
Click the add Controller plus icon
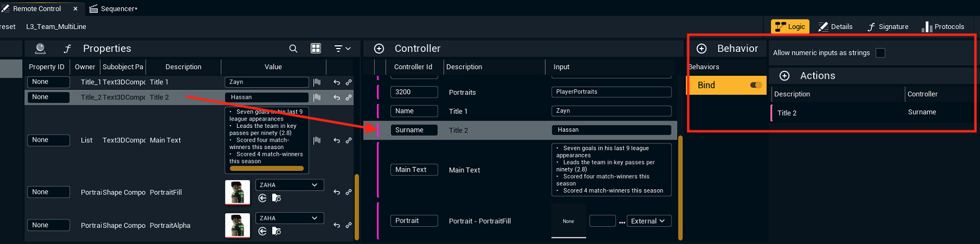click(x=379, y=49)
